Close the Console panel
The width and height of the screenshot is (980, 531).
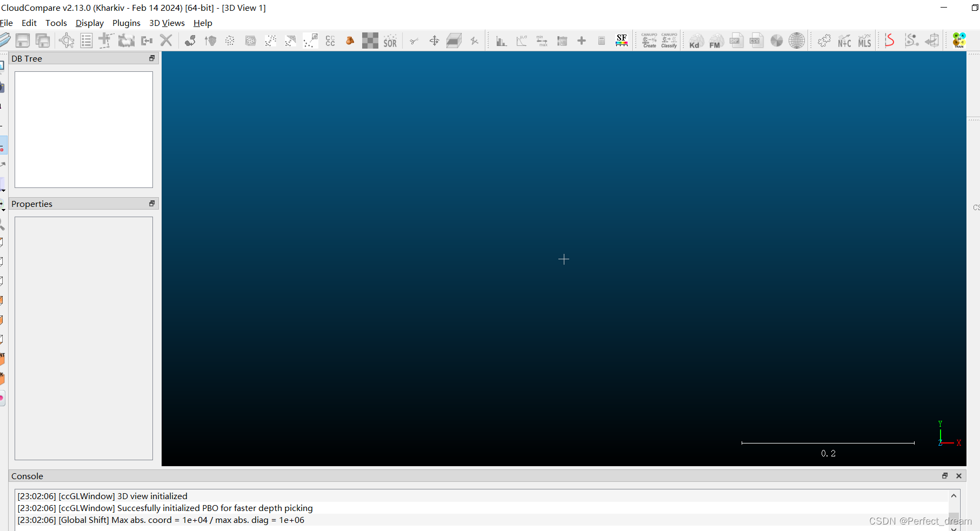959,476
